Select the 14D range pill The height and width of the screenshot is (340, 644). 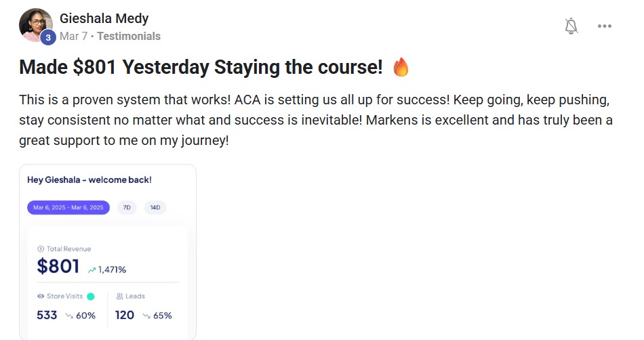tap(155, 207)
